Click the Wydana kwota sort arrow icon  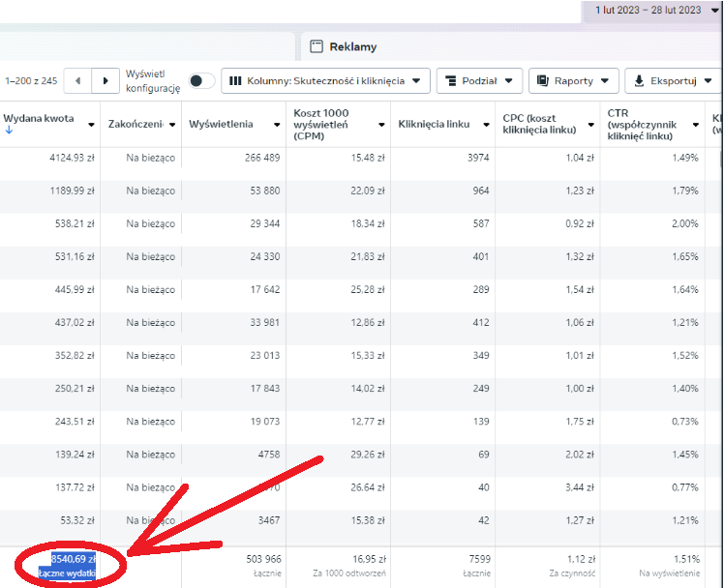pyautogui.click(x=9, y=130)
